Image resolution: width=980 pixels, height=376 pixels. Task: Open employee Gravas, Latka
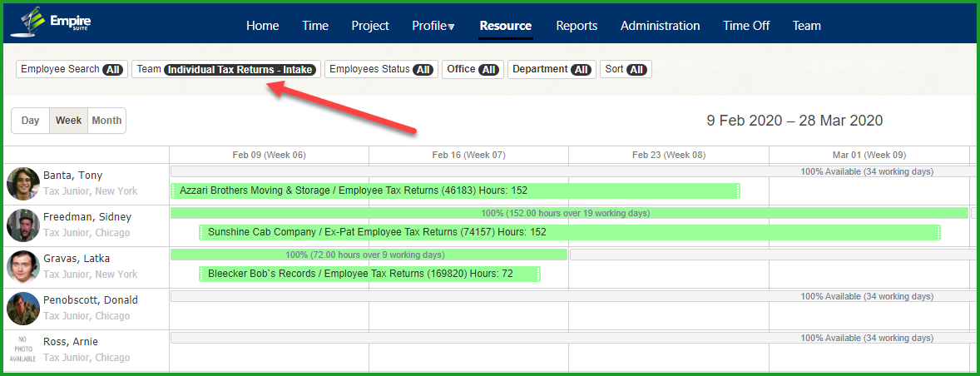[77, 259]
